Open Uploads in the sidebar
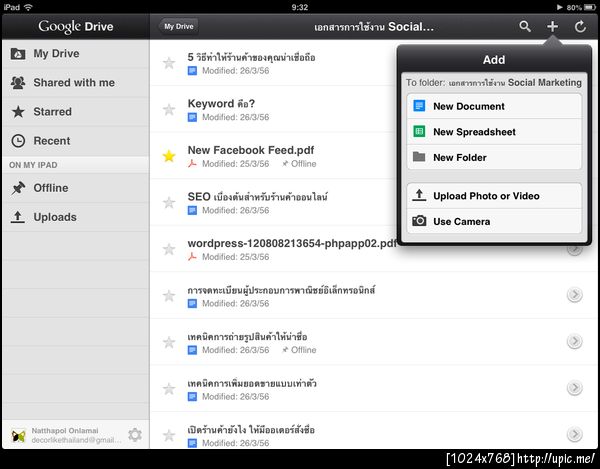This screenshot has width=600, height=469. click(x=76, y=217)
